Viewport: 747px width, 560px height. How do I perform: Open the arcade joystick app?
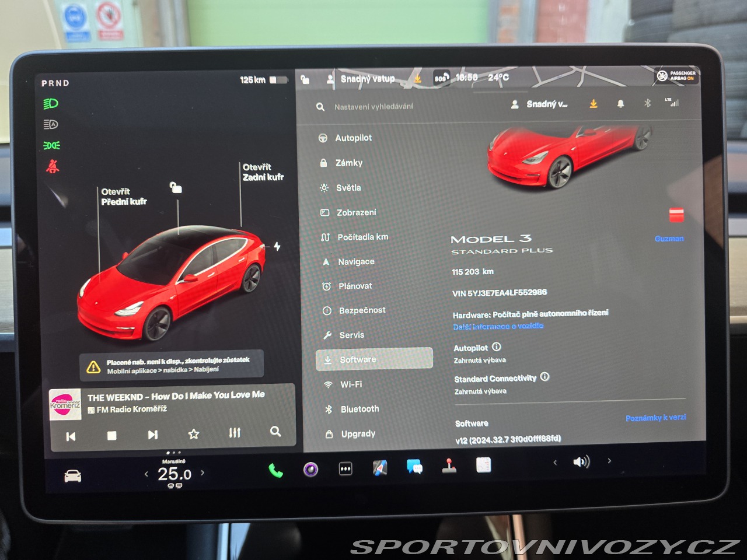(449, 466)
